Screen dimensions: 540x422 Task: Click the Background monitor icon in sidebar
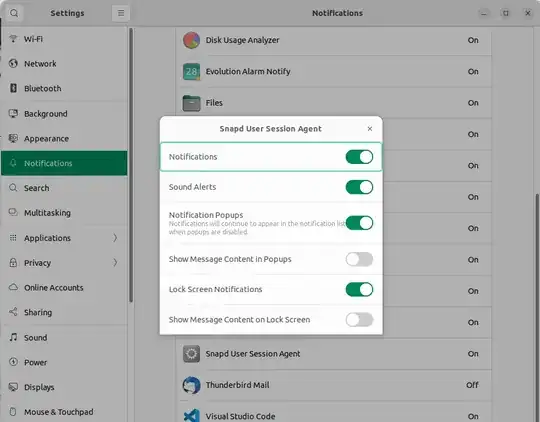point(13,113)
